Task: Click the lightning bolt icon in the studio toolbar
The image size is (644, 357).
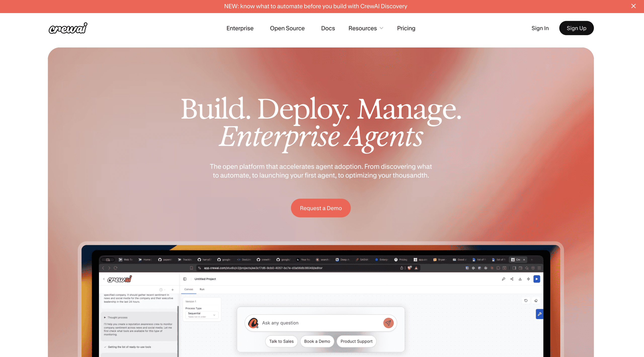Action: [529, 279]
